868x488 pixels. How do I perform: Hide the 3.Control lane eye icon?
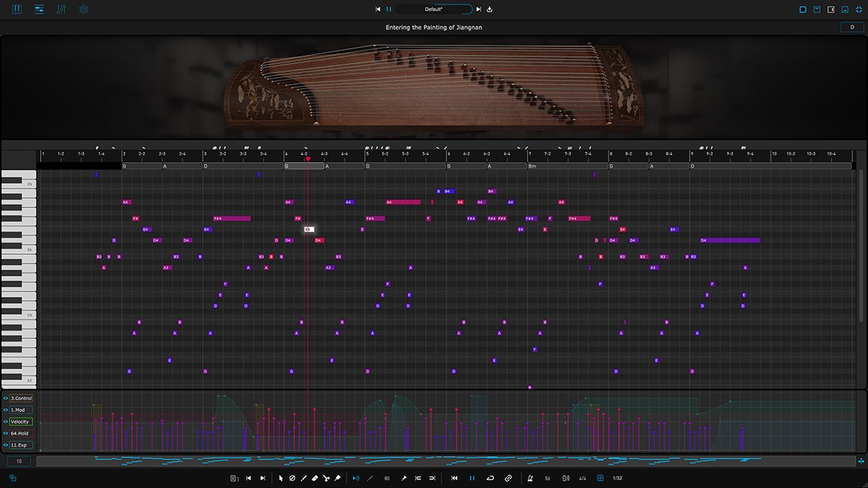click(6, 398)
